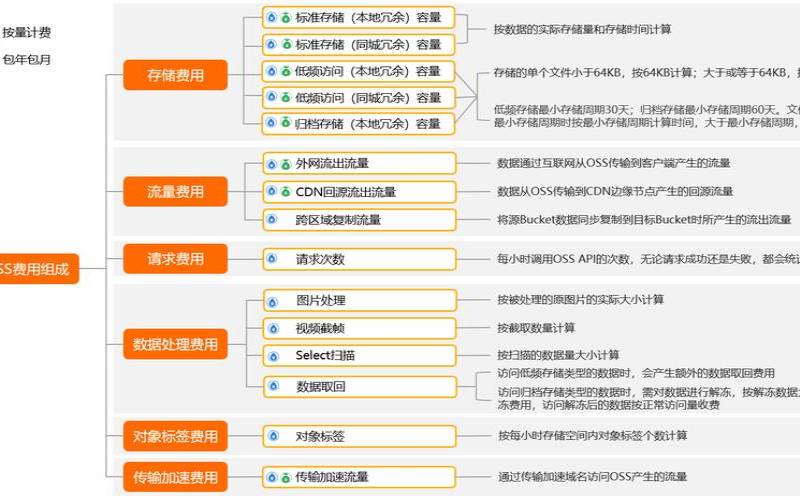Click the 按量计费 legend label
800x500 pixels.
coord(27,33)
